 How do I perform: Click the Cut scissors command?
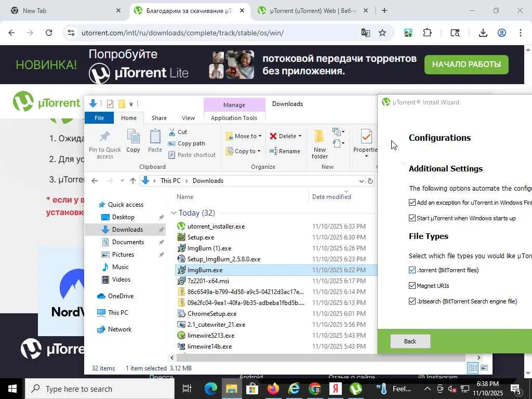coord(178,132)
